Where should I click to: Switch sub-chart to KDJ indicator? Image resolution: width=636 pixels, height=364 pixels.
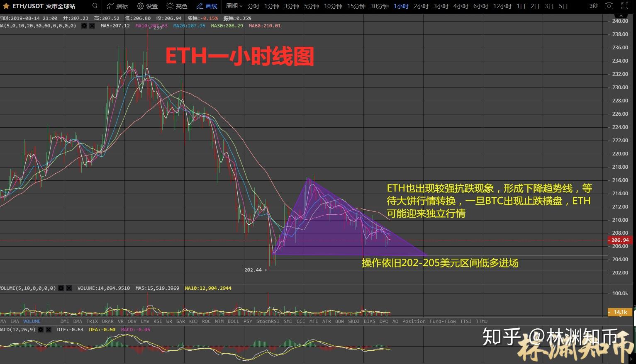click(x=193, y=321)
